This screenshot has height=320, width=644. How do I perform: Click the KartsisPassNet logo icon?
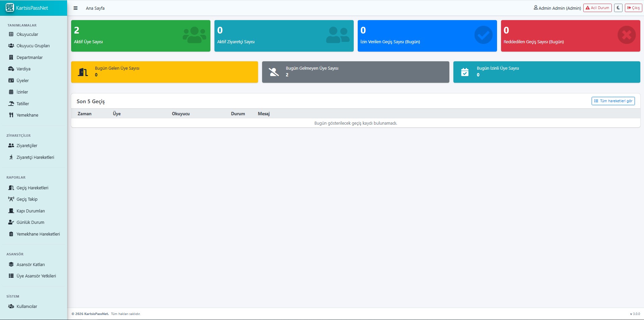[10, 8]
